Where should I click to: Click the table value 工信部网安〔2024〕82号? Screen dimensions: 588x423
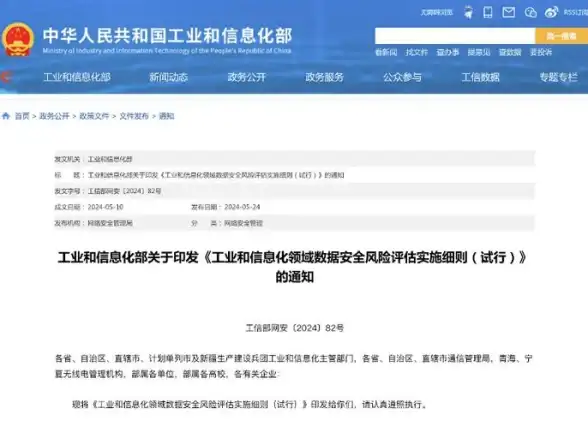124,191
